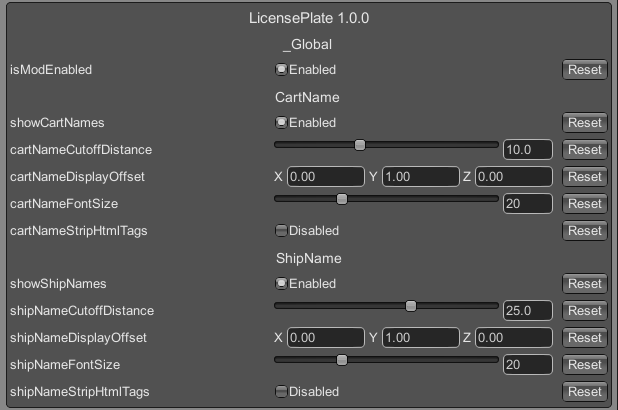
Task: Enable the cartNameStripHtmlTags checkbox
Action: pos(281,231)
